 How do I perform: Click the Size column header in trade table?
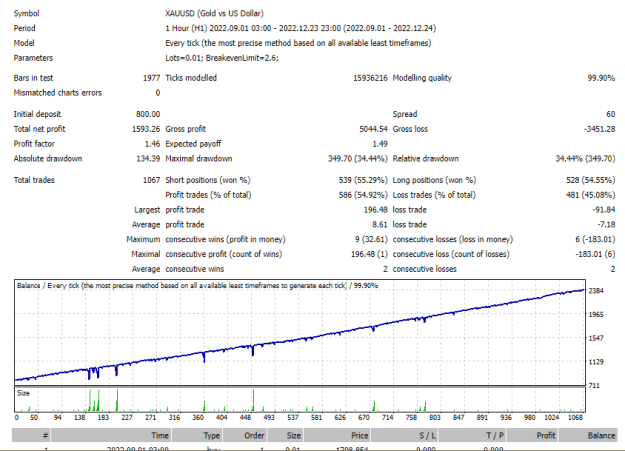285,435
